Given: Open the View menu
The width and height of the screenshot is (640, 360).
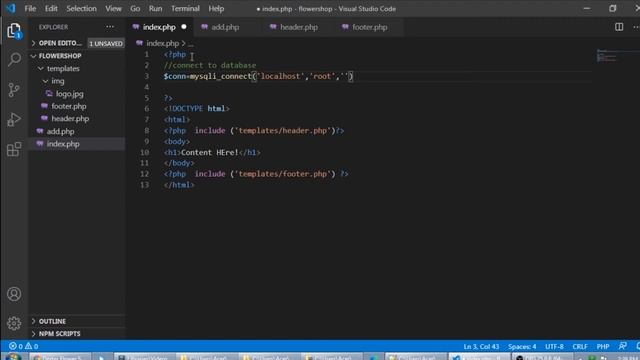Looking at the screenshot, I should click(113, 9).
